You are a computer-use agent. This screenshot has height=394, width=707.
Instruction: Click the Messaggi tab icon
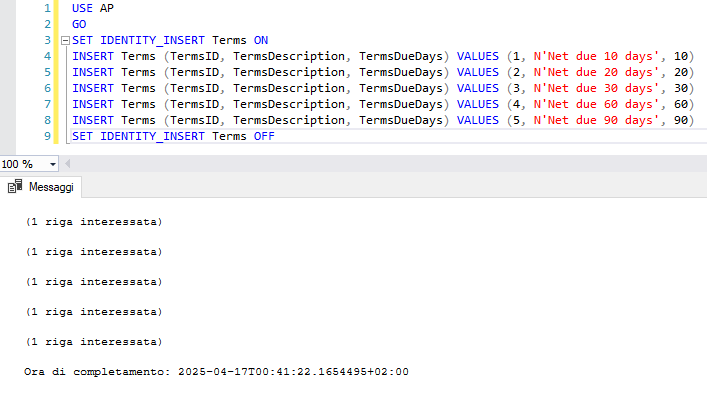15,187
